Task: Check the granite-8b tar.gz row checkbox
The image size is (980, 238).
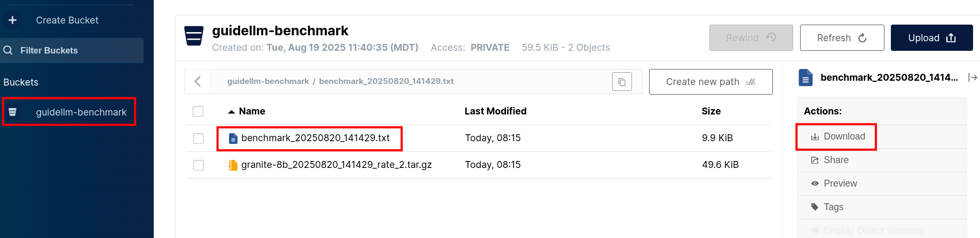Action: click(x=199, y=165)
